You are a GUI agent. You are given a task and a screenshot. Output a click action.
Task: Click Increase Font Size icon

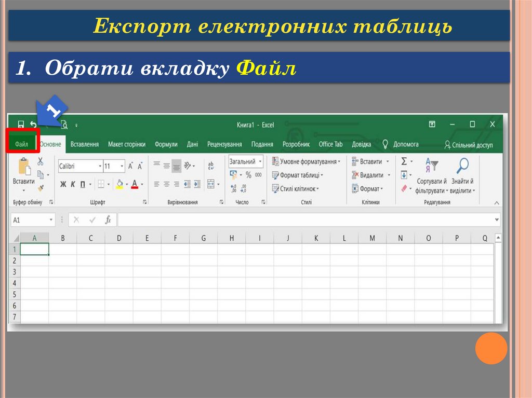130,166
